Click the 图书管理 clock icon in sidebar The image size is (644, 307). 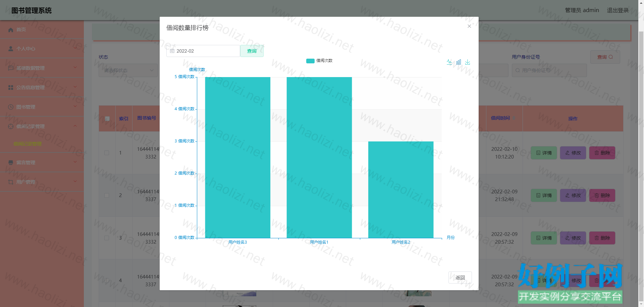(x=11, y=107)
